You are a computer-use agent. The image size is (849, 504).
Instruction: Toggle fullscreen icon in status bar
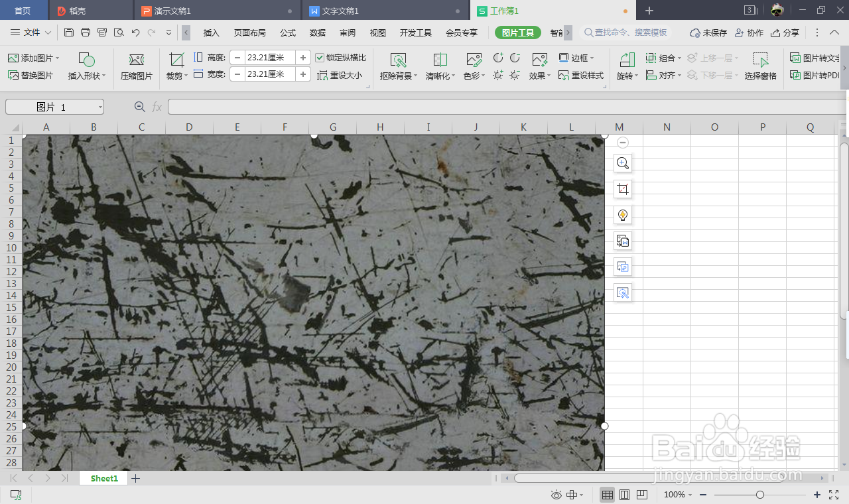(x=834, y=495)
